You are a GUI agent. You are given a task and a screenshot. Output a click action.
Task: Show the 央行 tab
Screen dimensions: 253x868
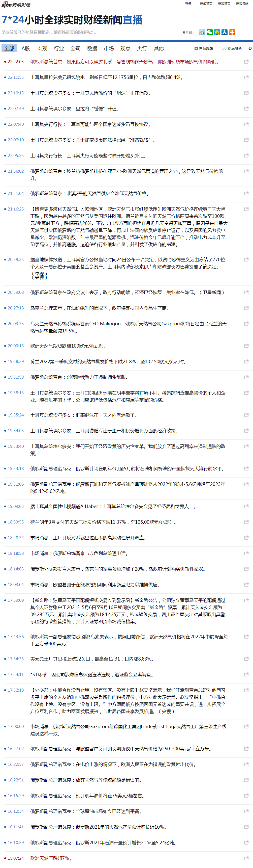(x=142, y=48)
